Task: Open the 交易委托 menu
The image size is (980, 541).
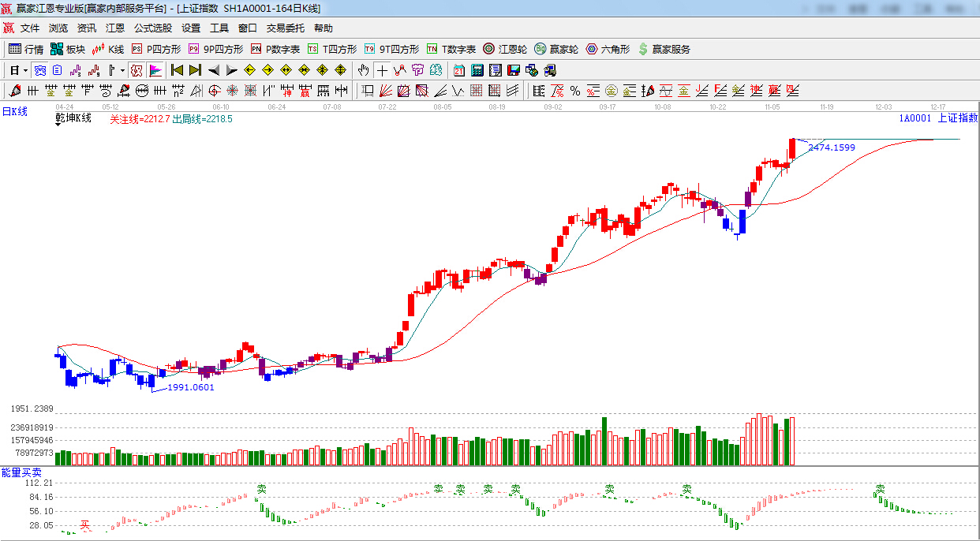Action: pos(285,28)
